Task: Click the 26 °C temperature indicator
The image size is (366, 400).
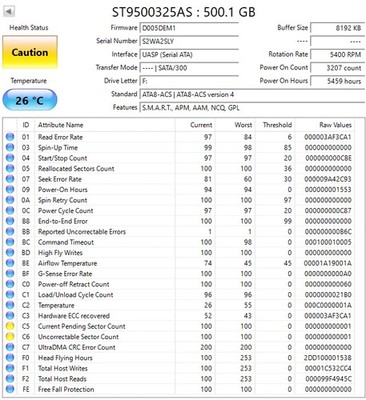Action: click(30, 100)
